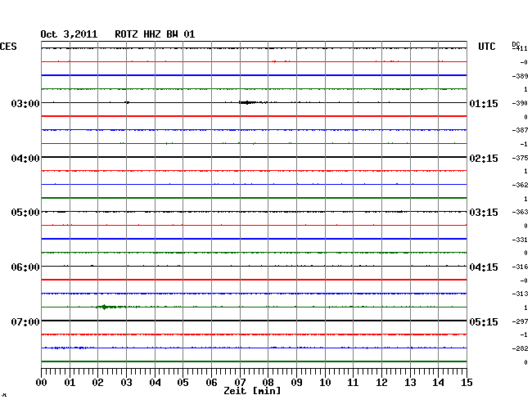Click the "05:15" UTC time label

484,322
